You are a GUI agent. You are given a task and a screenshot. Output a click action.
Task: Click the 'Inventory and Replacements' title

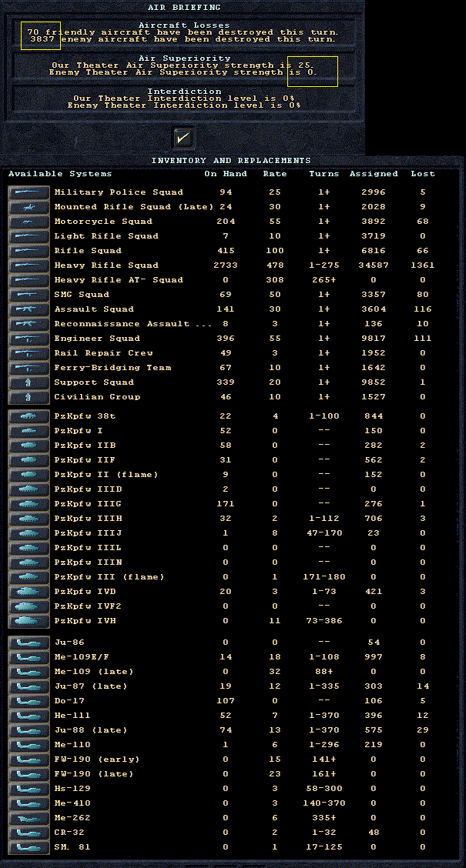click(x=231, y=161)
